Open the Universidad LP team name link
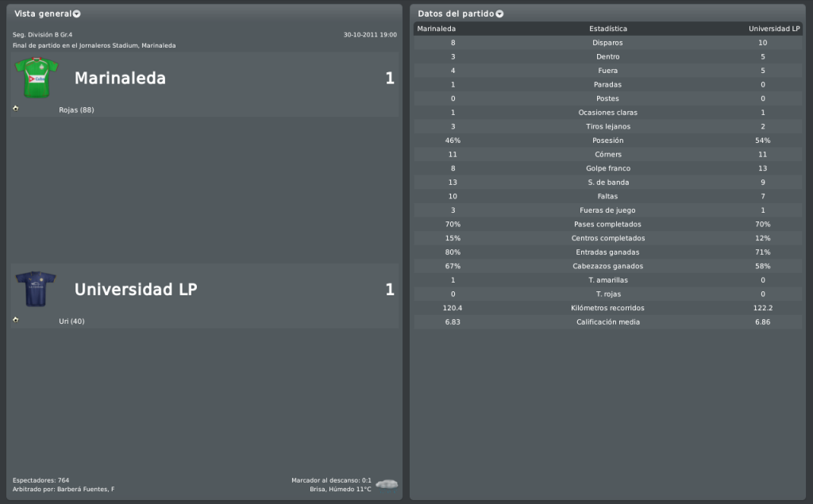This screenshot has width=813, height=504. (135, 290)
